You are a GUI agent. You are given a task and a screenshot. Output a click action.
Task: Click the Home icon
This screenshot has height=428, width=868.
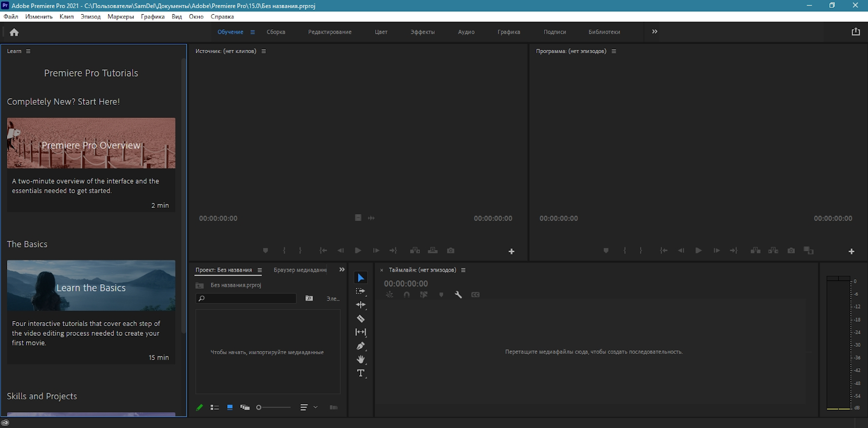click(x=14, y=32)
